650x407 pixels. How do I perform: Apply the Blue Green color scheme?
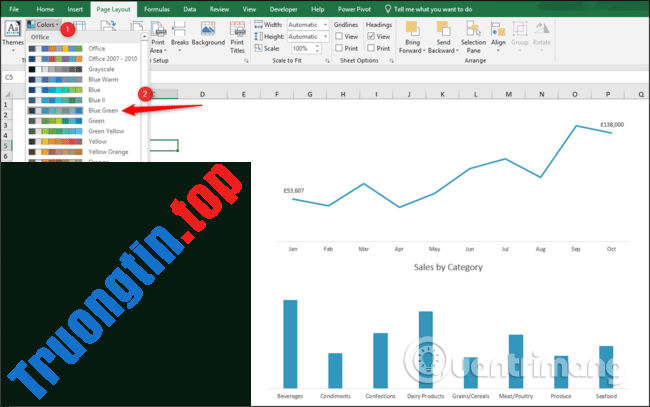83,111
